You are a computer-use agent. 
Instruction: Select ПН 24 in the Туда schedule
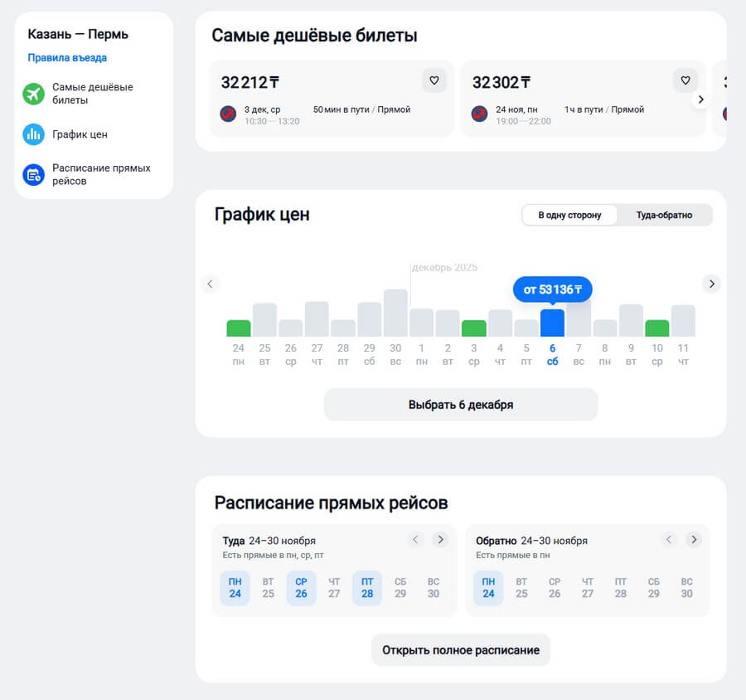coord(235,588)
